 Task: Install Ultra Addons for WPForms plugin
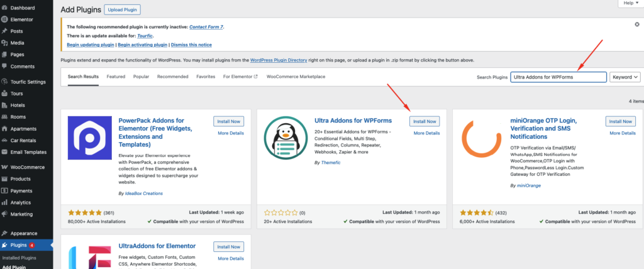(424, 121)
